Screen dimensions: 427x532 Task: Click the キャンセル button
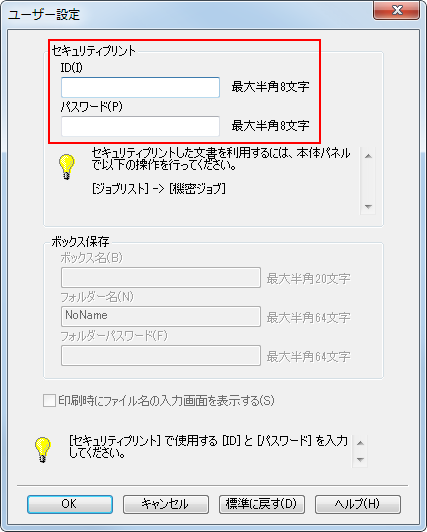[x=166, y=504]
